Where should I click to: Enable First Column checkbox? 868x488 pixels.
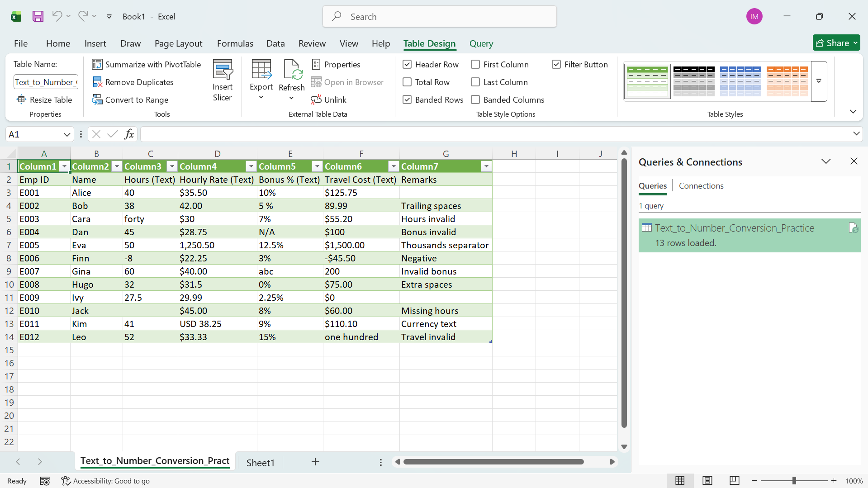[475, 65]
